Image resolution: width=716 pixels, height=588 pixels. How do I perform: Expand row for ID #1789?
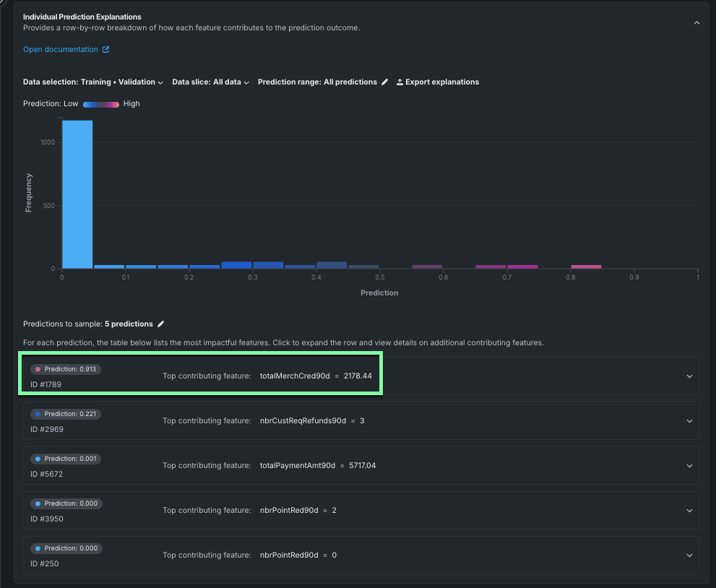(x=689, y=376)
